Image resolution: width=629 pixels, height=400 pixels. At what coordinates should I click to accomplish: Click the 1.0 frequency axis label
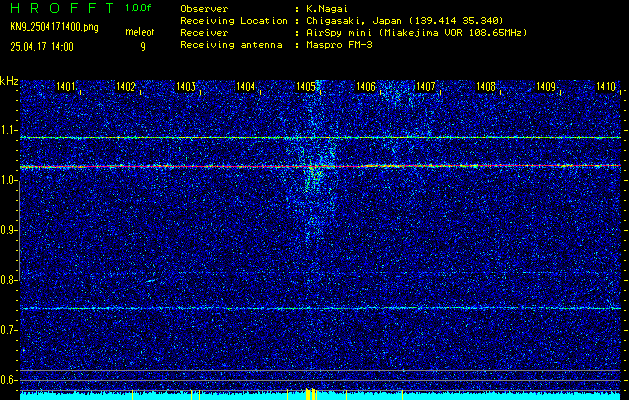pyautogui.click(x=9, y=181)
